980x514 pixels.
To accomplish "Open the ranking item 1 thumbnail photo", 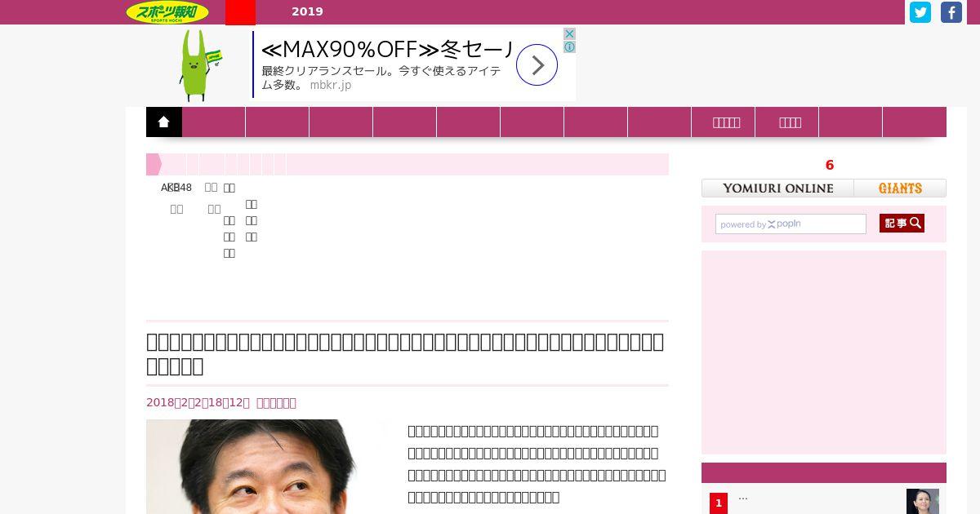I will pyautogui.click(x=923, y=501).
